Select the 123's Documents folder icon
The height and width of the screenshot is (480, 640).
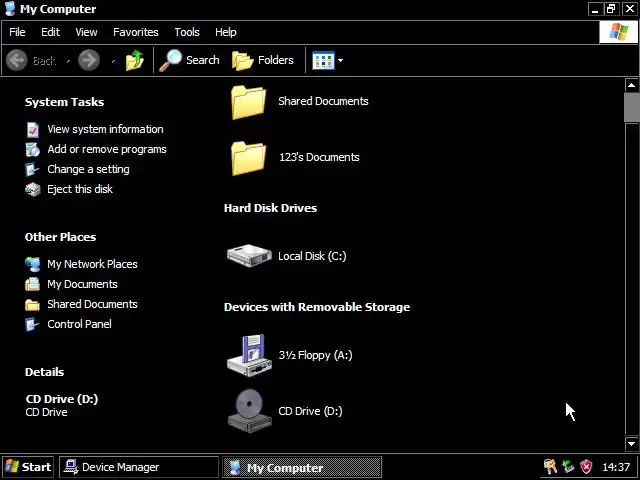pos(248,158)
